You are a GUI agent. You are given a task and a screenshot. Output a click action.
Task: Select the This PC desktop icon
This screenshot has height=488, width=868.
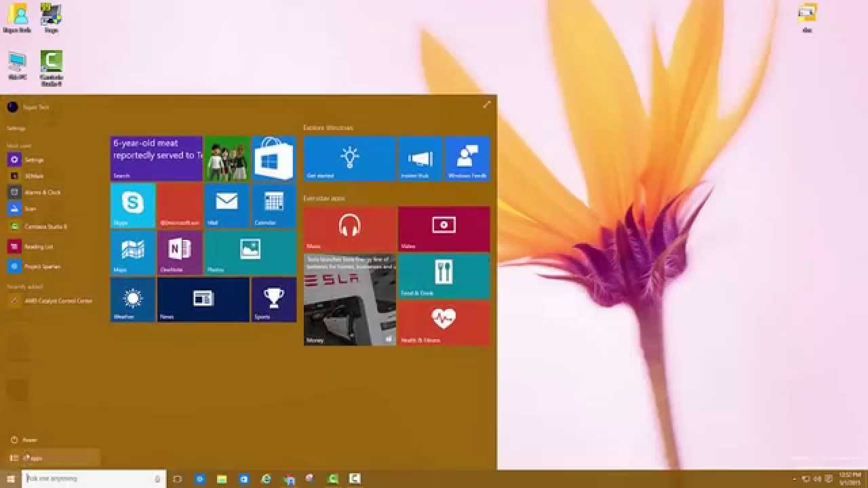click(17, 66)
